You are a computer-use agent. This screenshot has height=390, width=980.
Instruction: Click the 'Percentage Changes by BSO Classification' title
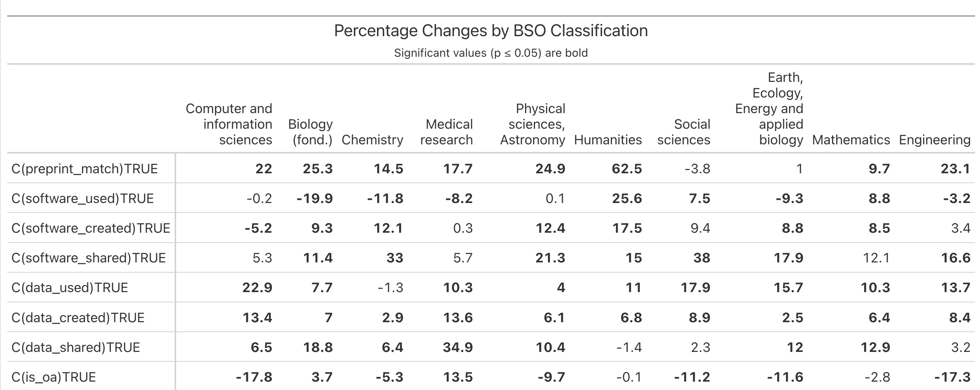[x=491, y=31]
